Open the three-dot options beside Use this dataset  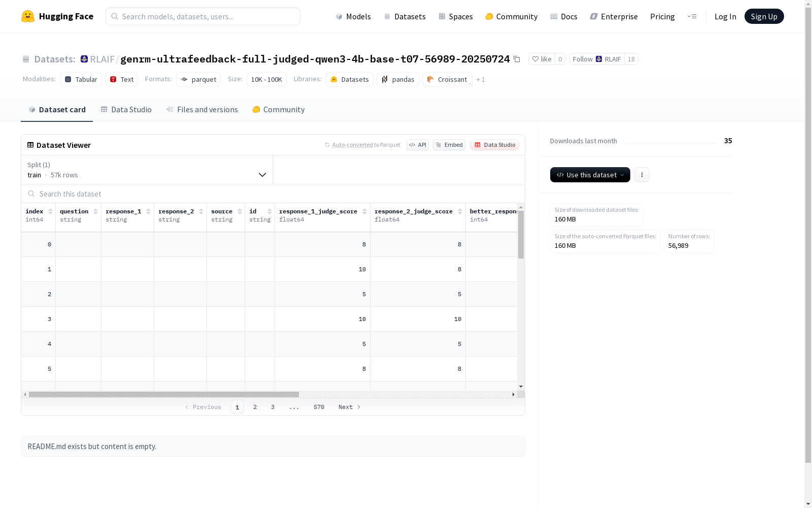(642, 175)
